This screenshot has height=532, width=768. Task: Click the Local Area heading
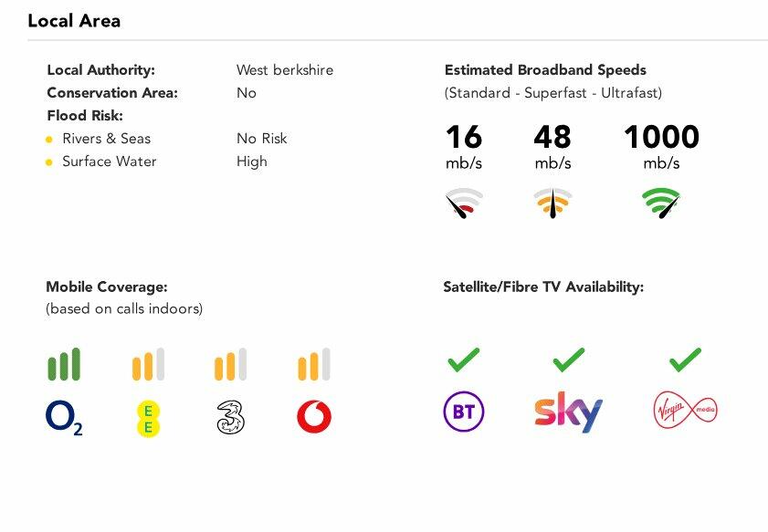(x=74, y=20)
